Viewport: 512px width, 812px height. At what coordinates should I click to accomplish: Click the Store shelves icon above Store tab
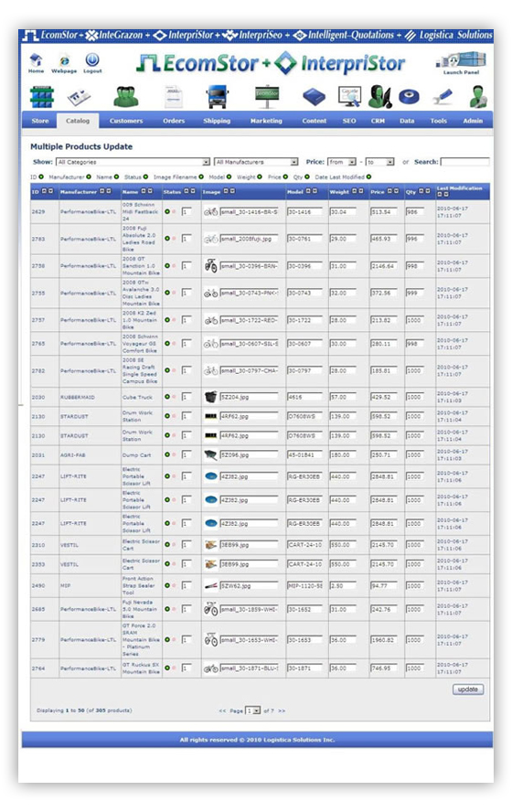41,97
